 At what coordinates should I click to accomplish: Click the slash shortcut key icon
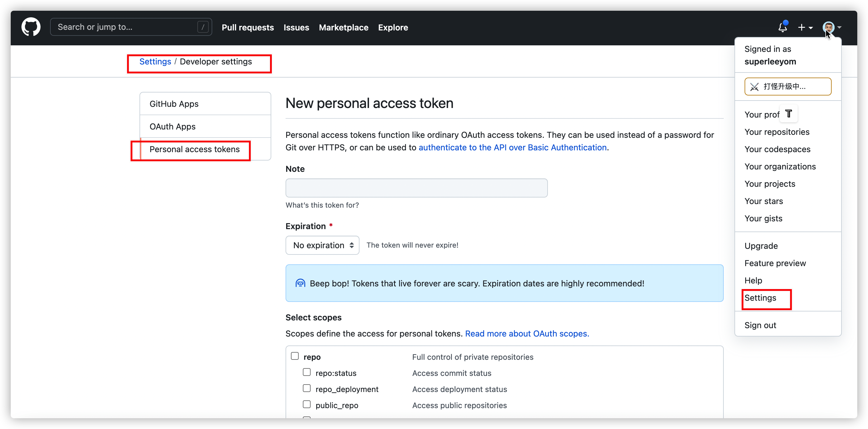(203, 27)
